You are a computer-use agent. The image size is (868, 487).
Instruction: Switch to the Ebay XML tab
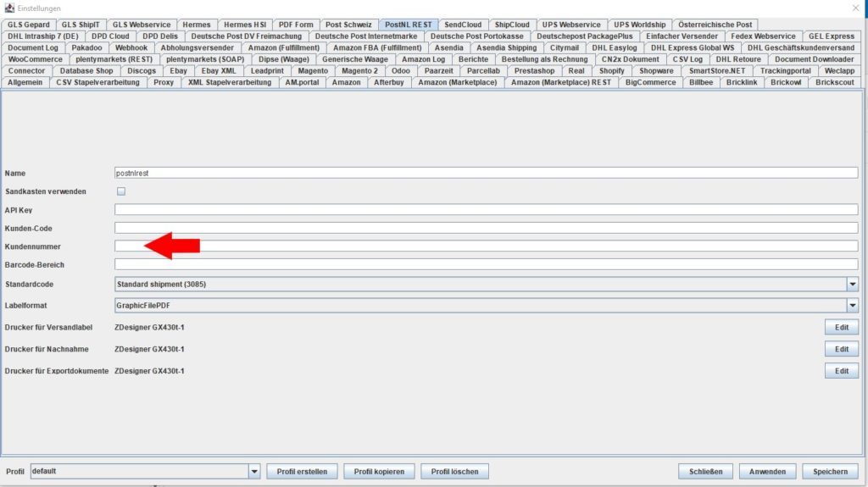click(x=219, y=71)
